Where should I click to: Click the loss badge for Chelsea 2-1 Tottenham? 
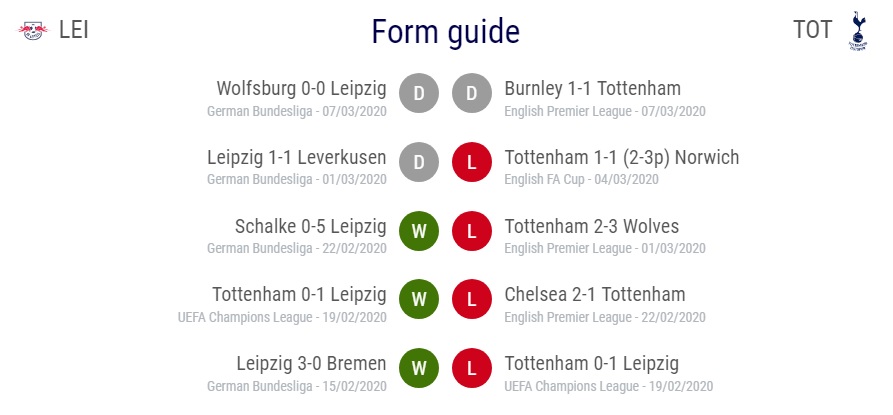[472, 299]
